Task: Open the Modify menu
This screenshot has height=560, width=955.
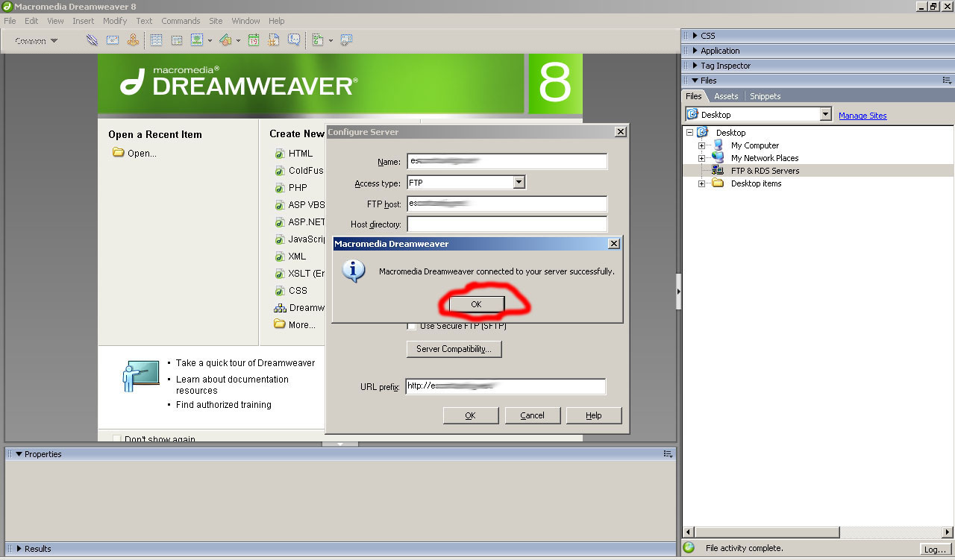Action: pos(115,21)
